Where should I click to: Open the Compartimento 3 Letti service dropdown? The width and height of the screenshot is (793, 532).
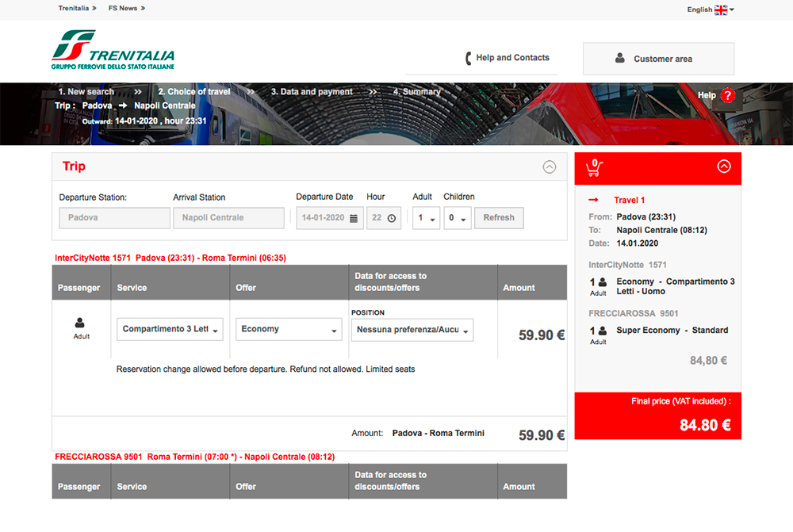[x=170, y=329]
